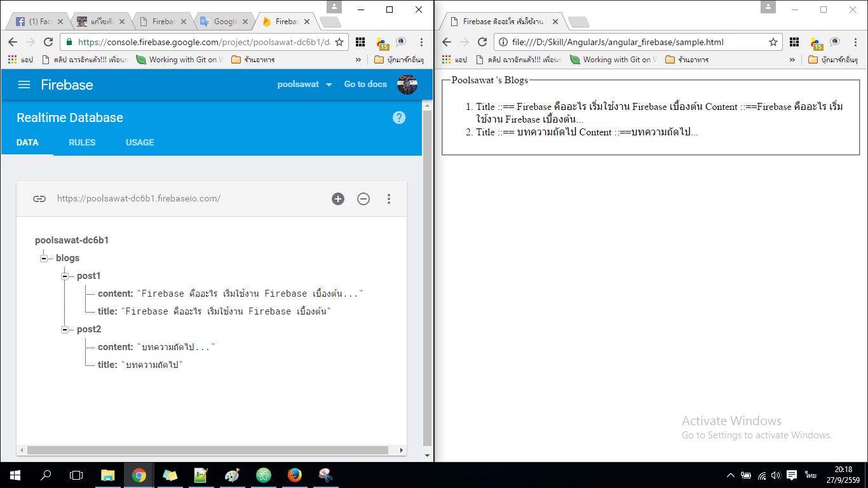Screen dimensions: 868x488
Task: Open File Explorer from taskbar
Action: point(108,475)
